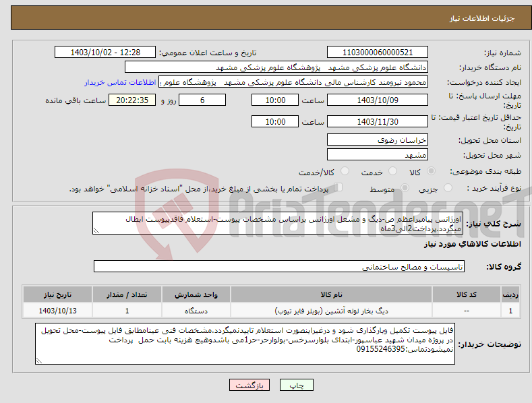Click the city field مشهد

(378, 155)
